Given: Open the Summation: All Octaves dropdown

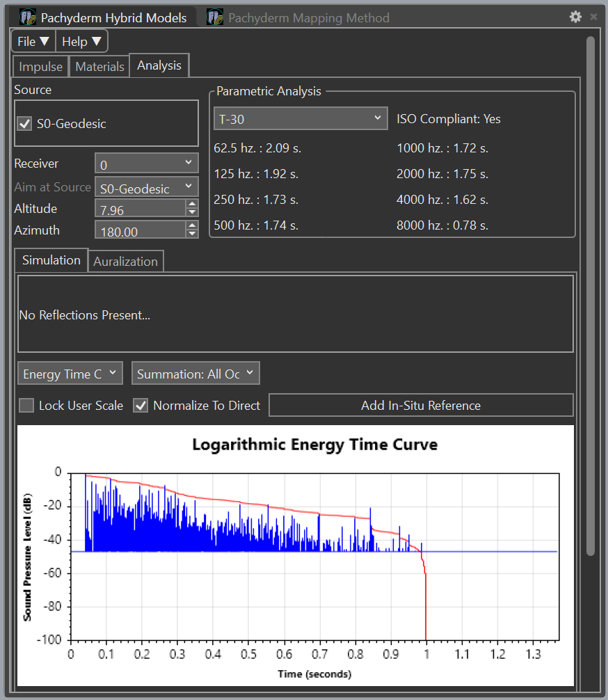Looking at the screenshot, I should pos(195,374).
